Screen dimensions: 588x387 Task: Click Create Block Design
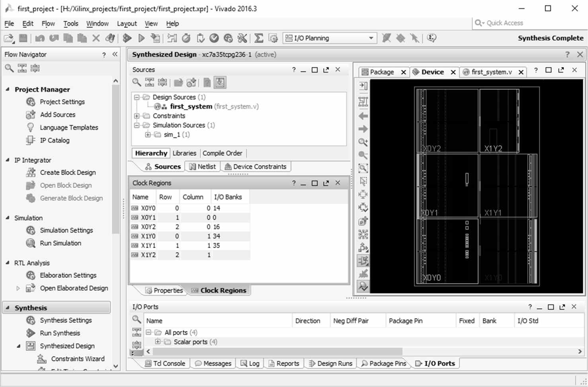[x=68, y=172]
